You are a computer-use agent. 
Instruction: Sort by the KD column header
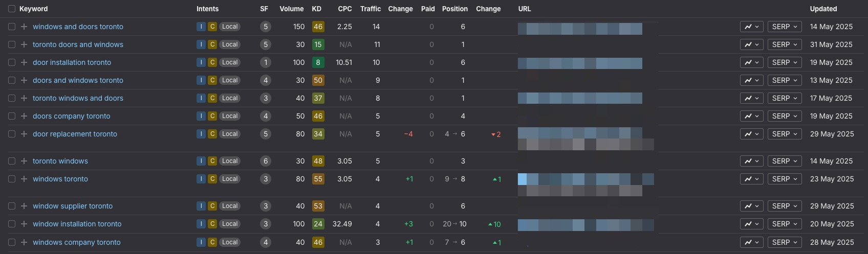point(317,9)
